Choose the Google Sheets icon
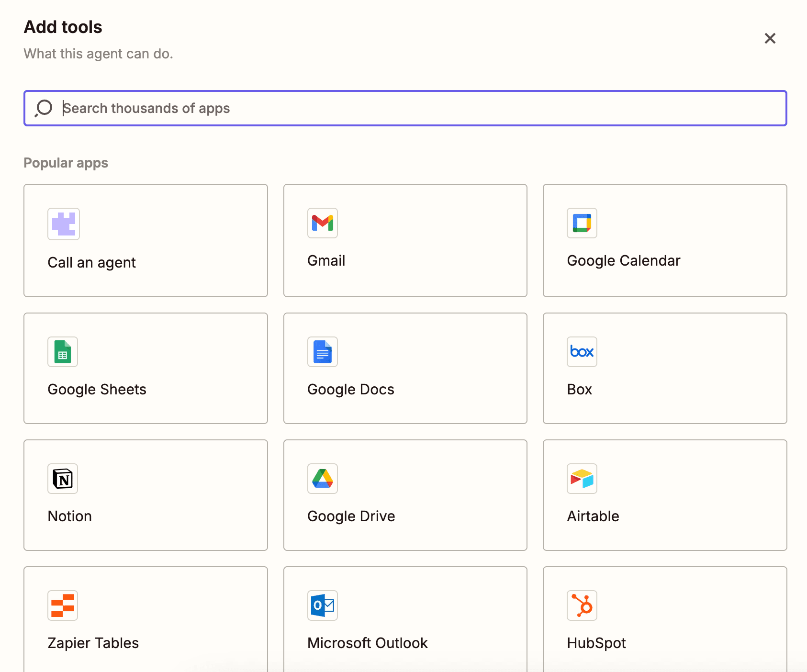Screen dimensions: 807x672 pyautogui.click(x=63, y=352)
